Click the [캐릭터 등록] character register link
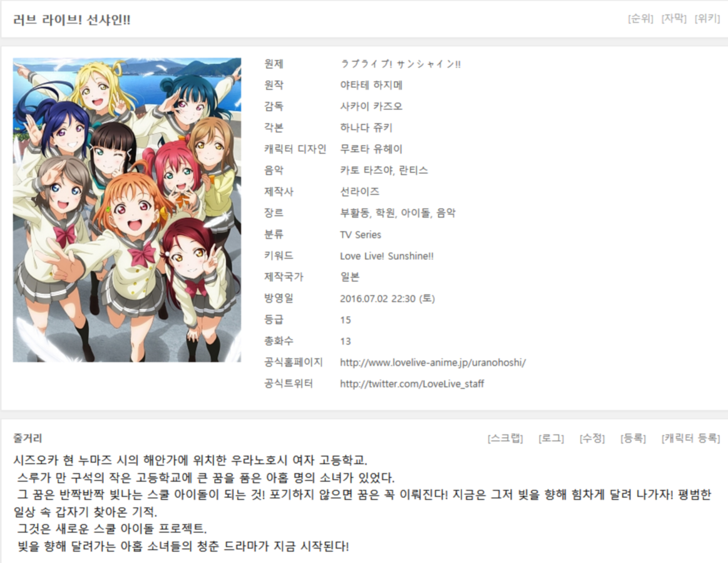The image size is (728, 563). coord(690,438)
